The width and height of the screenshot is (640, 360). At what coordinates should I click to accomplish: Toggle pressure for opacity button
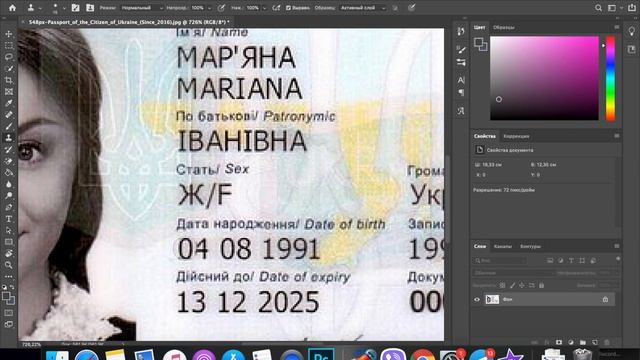coord(221,8)
